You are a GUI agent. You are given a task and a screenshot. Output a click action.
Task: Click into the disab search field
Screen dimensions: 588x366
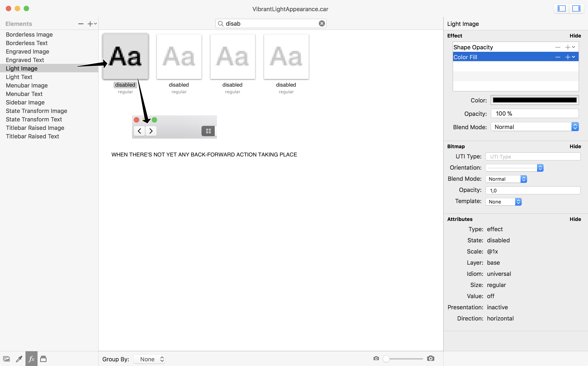pyautogui.click(x=271, y=23)
